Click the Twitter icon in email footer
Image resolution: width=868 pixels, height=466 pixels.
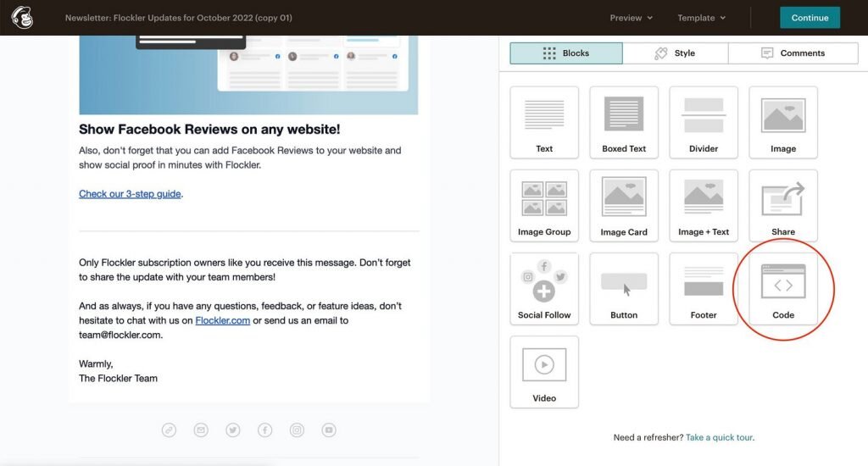233,430
